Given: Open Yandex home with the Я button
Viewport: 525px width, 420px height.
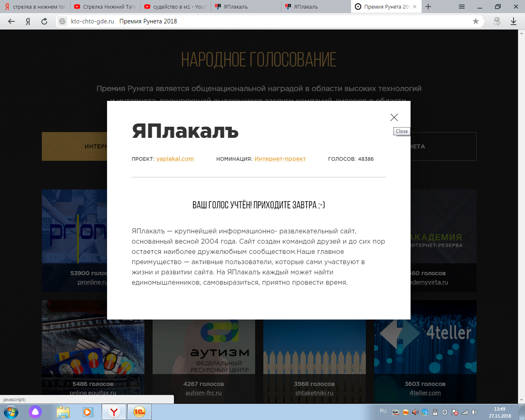Looking at the screenshot, I should 28,21.
